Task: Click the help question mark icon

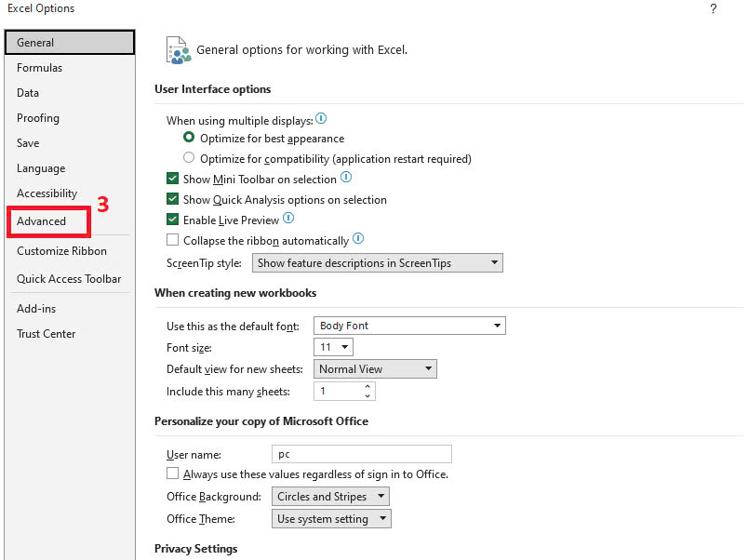Action: (x=713, y=9)
